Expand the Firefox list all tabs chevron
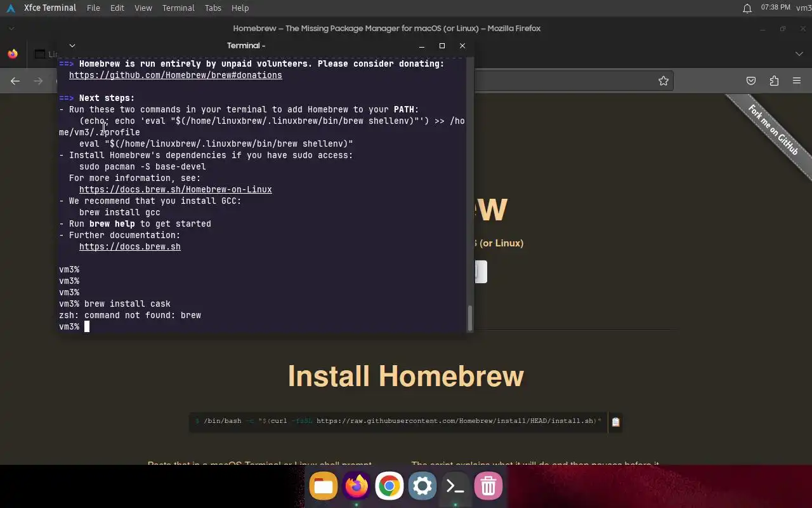Viewport: 812px width, 508px height. (x=799, y=54)
